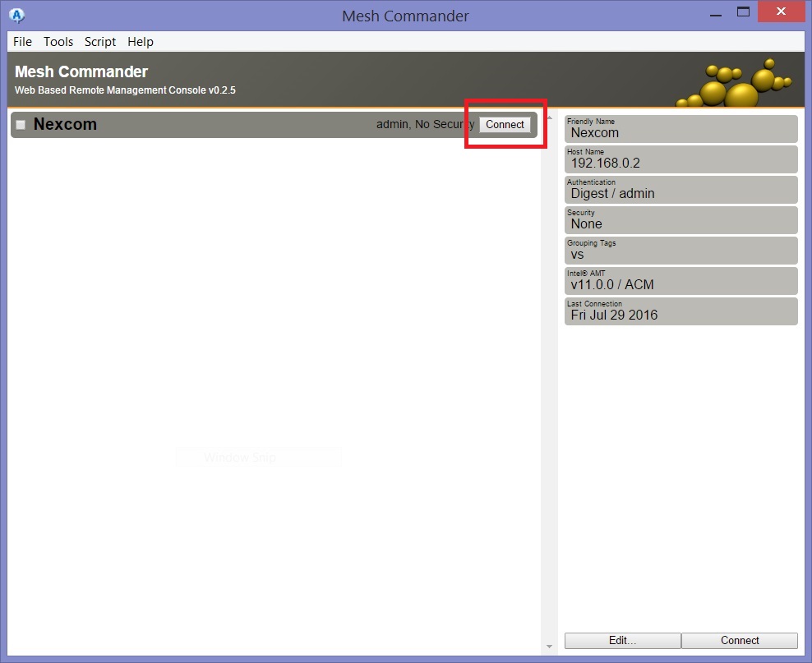Click the Host Name field 192.168.0.2
The image size is (812, 663).
681,159
